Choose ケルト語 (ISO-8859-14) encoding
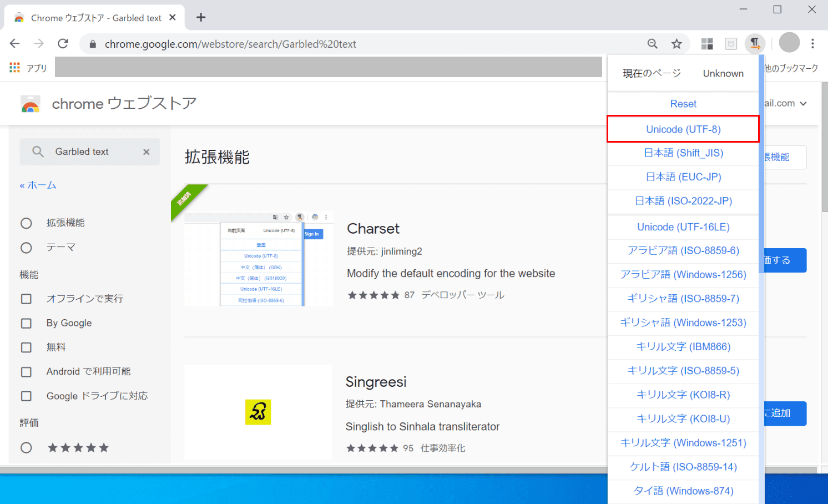Image resolution: width=828 pixels, height=504 pixels. point(683,467)
